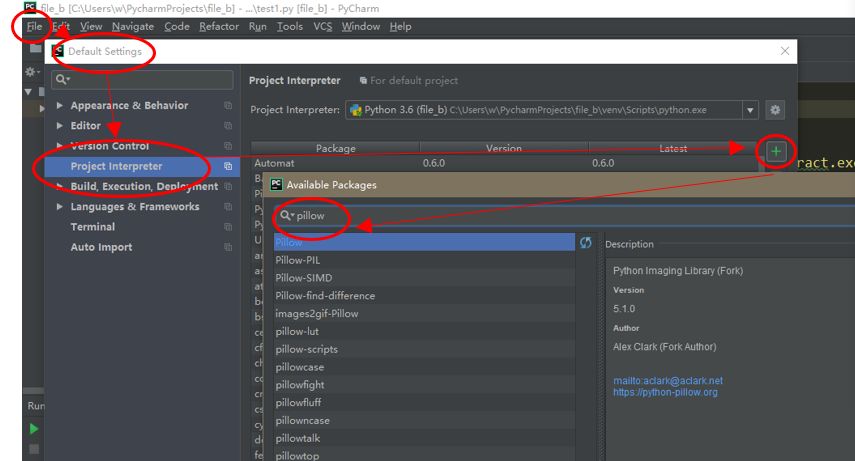Close the Default Settings dialog
Viewport: 855px width, 461px height.
coord(785,51)
